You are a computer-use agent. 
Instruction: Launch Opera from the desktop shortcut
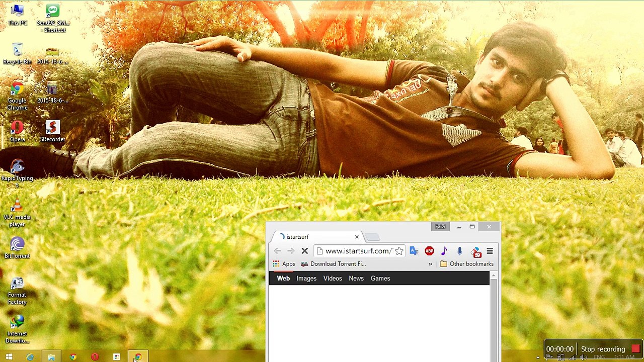pos(17,132)
